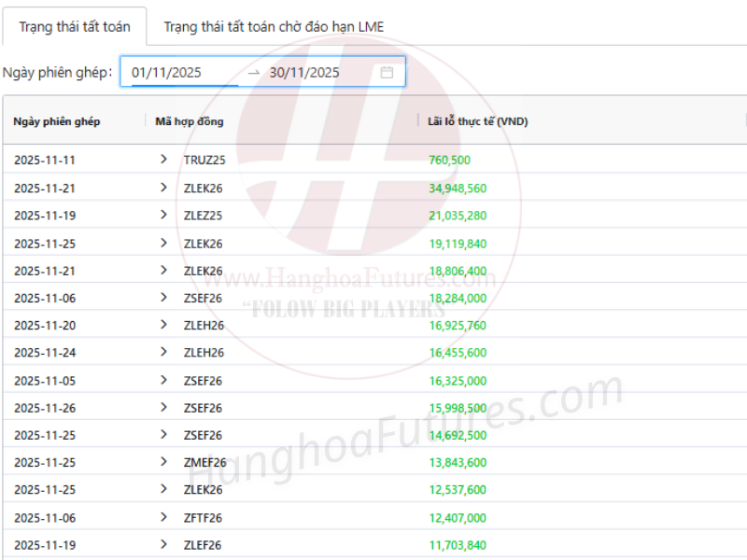Select the profit value 760,500

click(449, 160)
